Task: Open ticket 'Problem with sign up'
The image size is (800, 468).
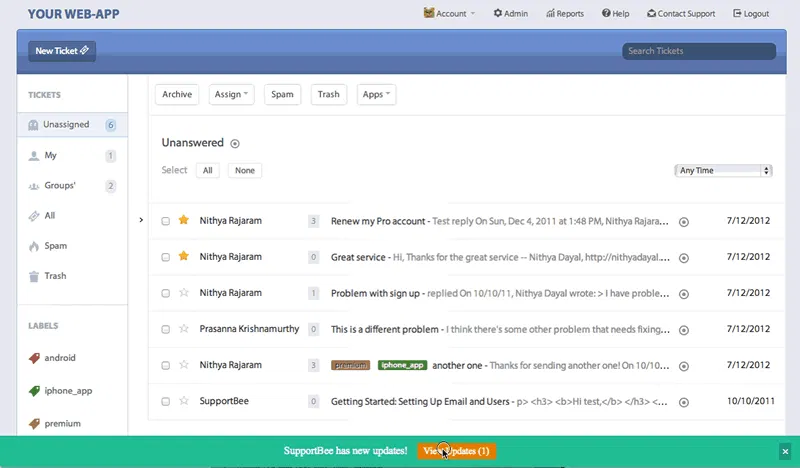Action: pyautogui.click(x=375, y=293)
